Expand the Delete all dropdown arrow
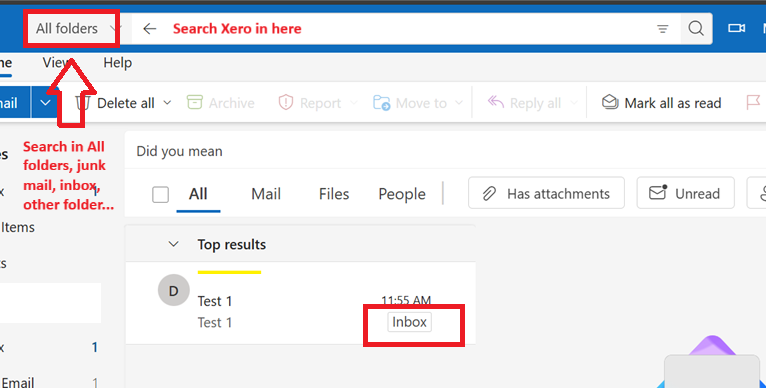Viewport: 768px width, 389px height. point(167,103)
